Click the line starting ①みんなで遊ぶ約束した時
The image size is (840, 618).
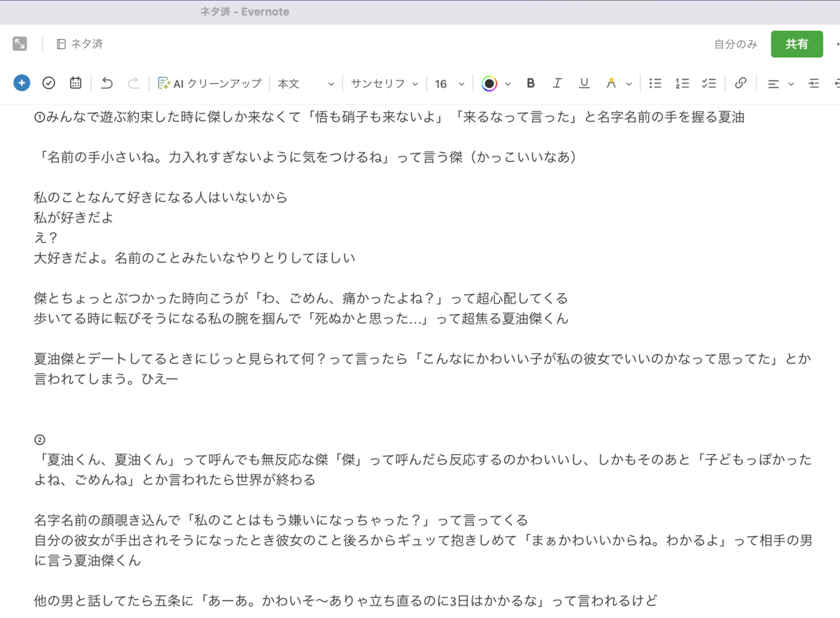point(389,117)
